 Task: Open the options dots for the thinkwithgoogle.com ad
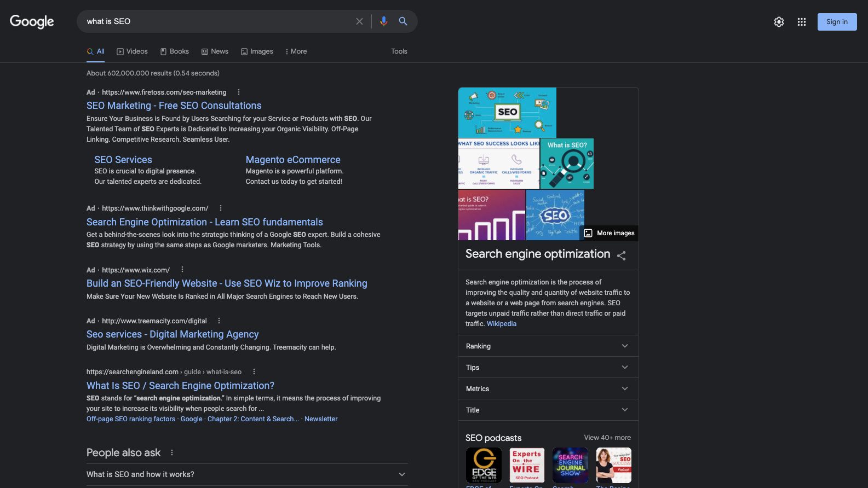point(221,208)
